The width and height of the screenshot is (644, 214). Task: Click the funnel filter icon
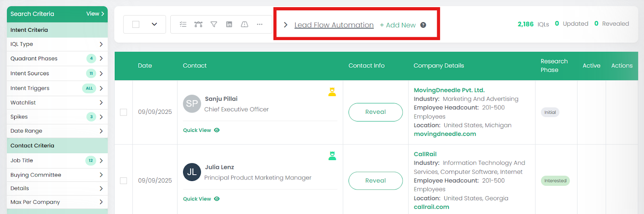[214, 25]
